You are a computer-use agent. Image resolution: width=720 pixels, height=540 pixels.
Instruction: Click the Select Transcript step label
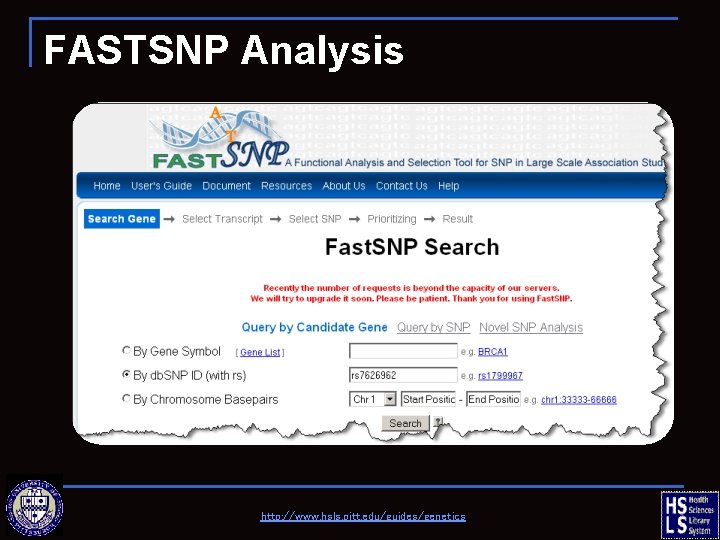coord(222,219)
